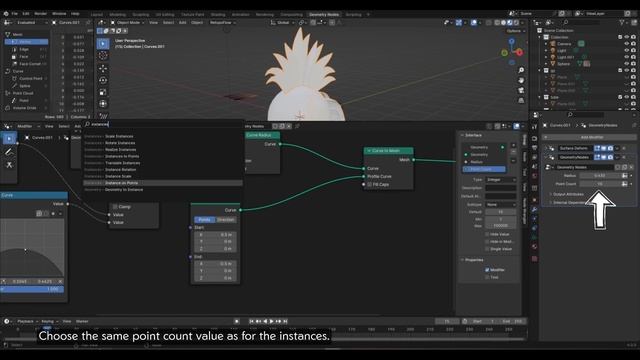Image resolution: width=640 pixels, height=360 pixels.
Task: Click the Radius modifier value field
Action: point(600,176)
